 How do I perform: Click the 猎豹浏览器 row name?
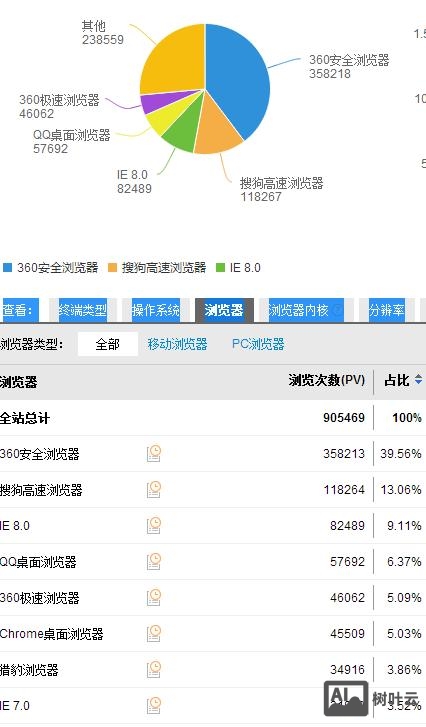(29, 670)
